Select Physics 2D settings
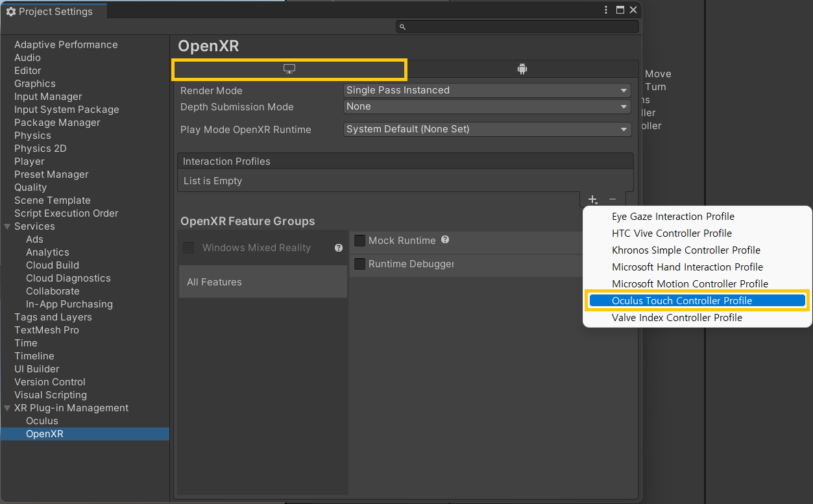813x504 pixels. pyautogui.click(x=40, y=149)
